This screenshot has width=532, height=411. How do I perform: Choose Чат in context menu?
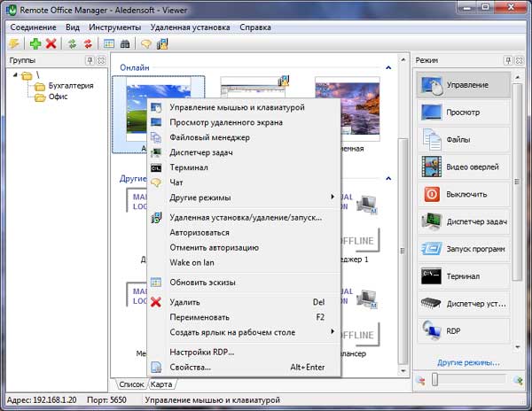(x=244, y=182)
